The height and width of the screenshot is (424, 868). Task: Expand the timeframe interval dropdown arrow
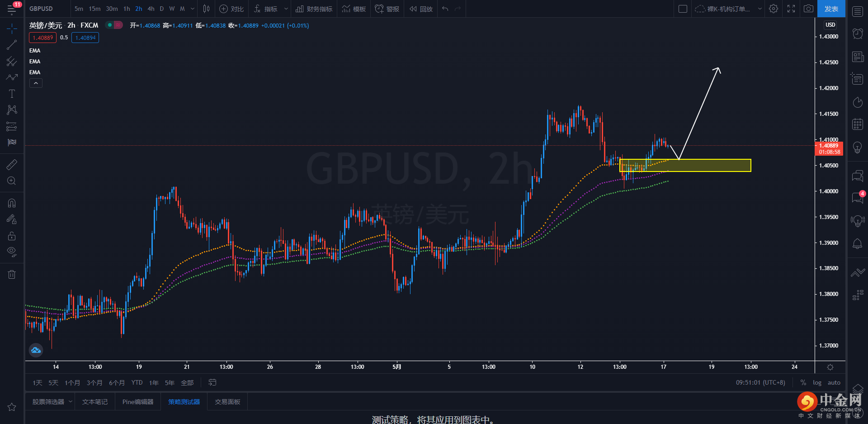pos(193,9)
